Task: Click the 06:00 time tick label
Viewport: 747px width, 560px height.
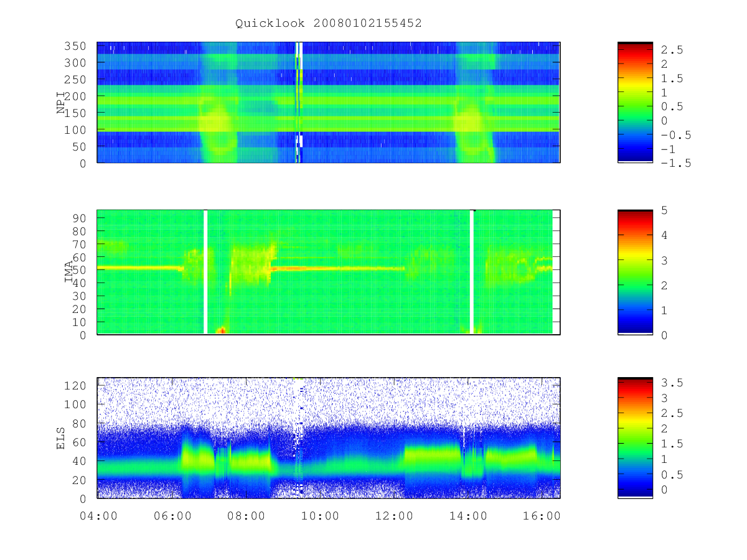Action: tap(173, 516)
